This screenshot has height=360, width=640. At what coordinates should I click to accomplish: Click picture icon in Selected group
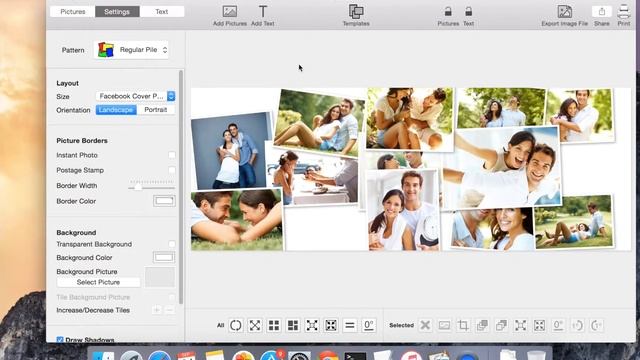coord(444,325)
